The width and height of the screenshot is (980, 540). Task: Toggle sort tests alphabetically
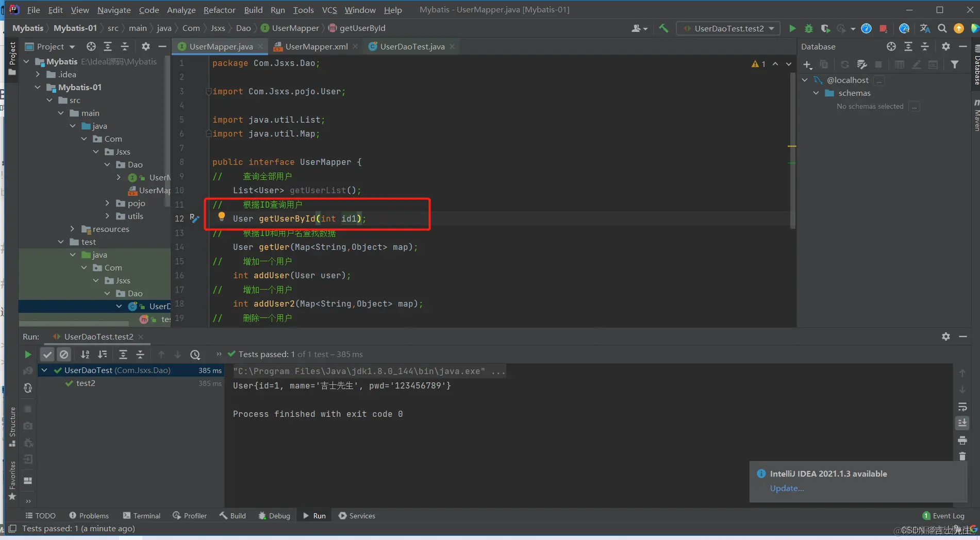coord(85,355)
